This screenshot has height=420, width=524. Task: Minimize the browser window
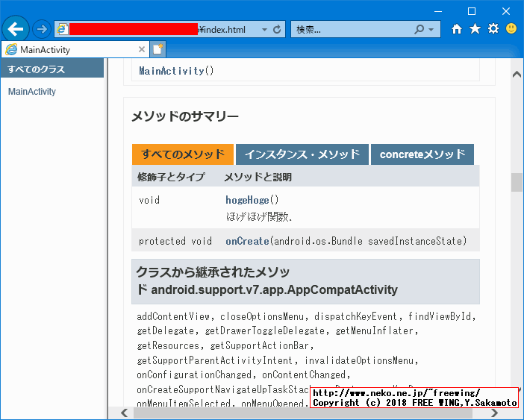coord(438,11)
